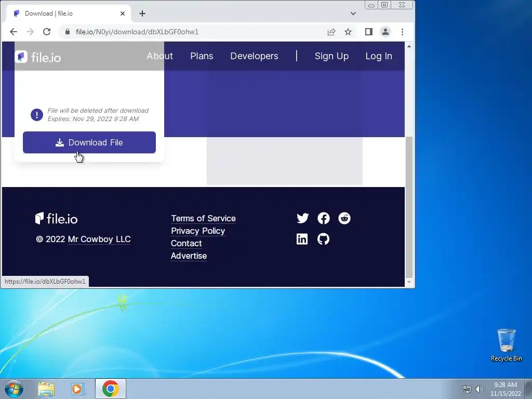Open the Developers menu item
Image resolution: width=532 pixels, height=399 pixels.
(254, 56)
